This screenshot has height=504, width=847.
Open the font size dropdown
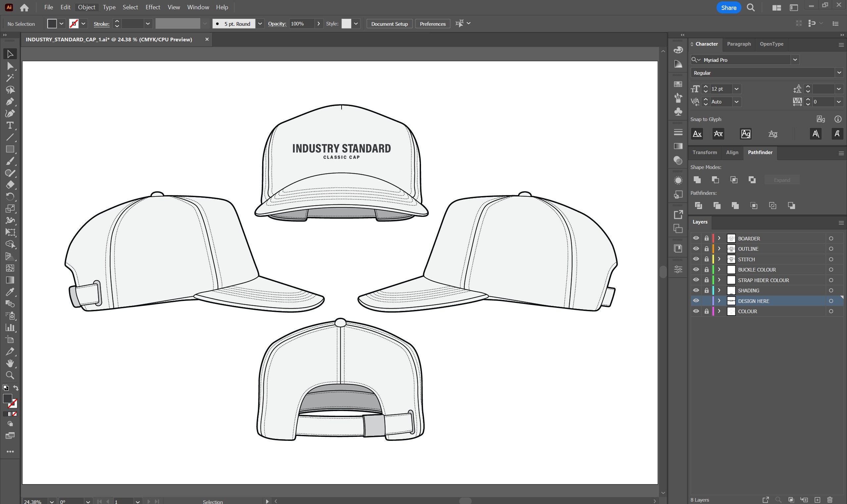click(736, 89)
